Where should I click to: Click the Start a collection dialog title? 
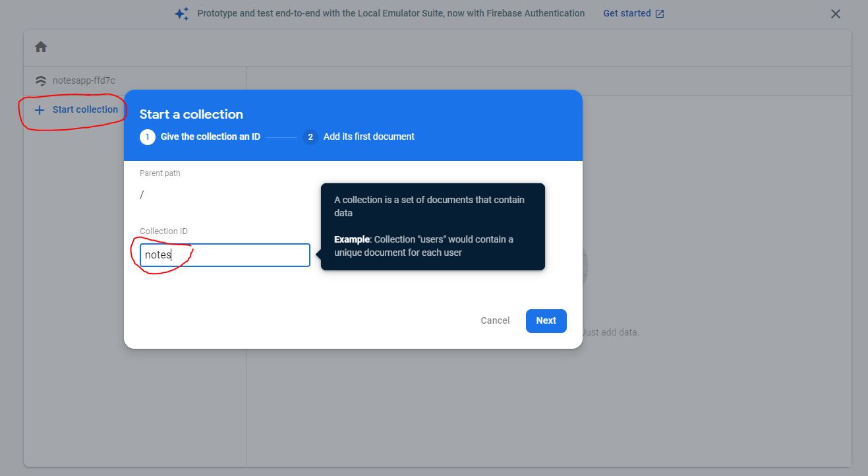pyautogui.click(x=191, y=113)
